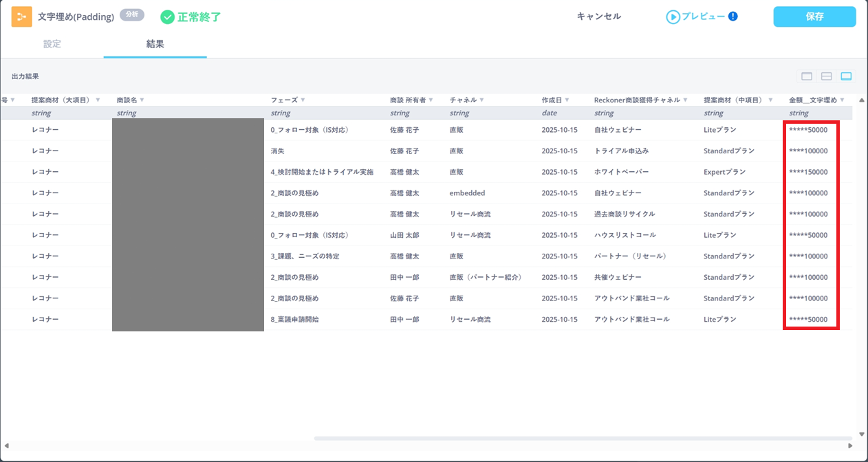Viewport: 868px width, 462px height.
Task: Select the full panel layout icon
Action: coord(807,76)
